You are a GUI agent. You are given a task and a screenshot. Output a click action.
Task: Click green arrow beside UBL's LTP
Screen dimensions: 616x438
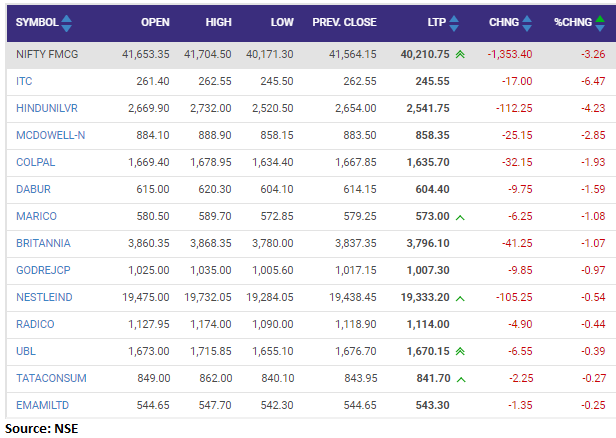[459, 352]
